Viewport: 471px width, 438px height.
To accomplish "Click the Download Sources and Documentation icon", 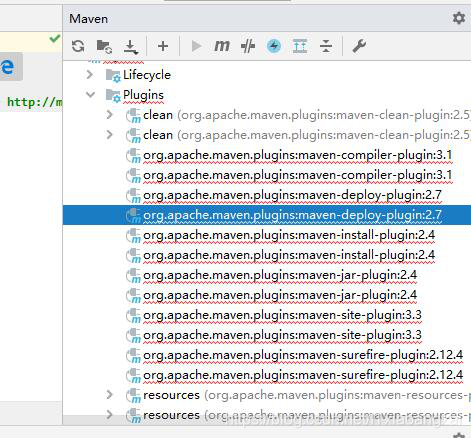I will pos(130,47).
